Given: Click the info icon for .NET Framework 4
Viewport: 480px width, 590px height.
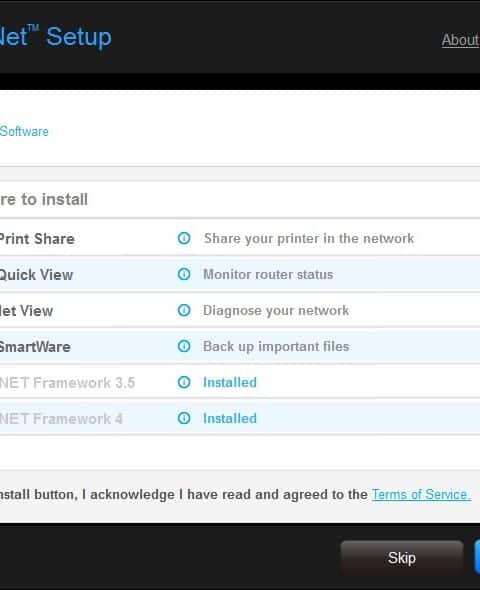Looking at the screenshot, I should [184, 418].
